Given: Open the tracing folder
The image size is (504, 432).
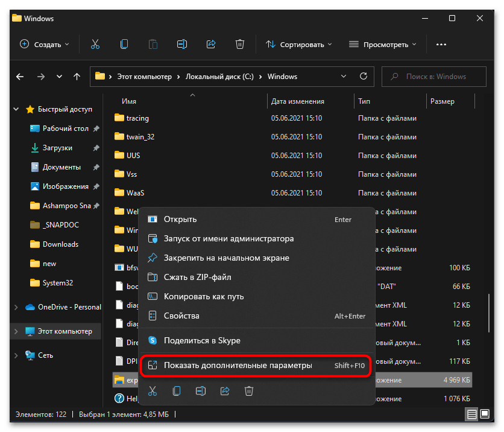Looking at the screenshot, I should [137, 118].
